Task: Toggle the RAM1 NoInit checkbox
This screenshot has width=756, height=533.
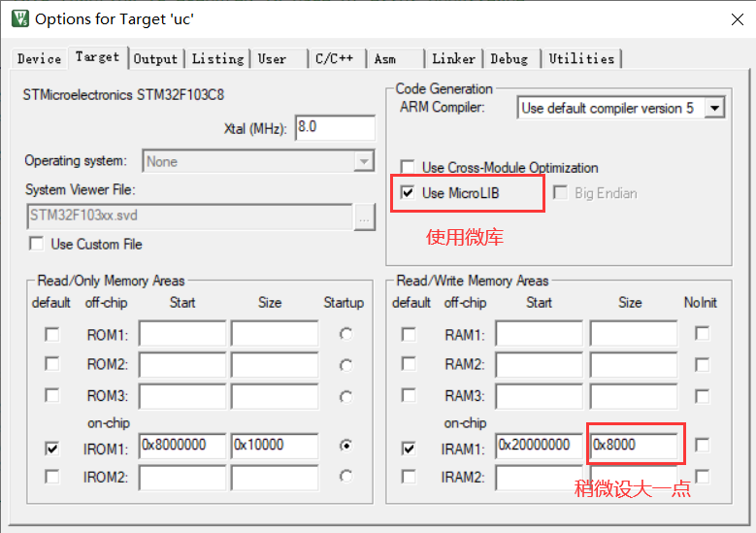Action: [x=702, y=333]
